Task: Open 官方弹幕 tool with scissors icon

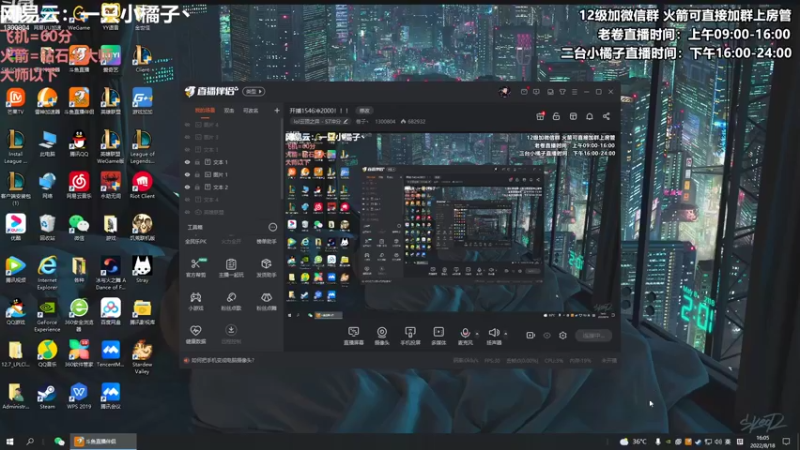Action: click(x=195, y=267)
